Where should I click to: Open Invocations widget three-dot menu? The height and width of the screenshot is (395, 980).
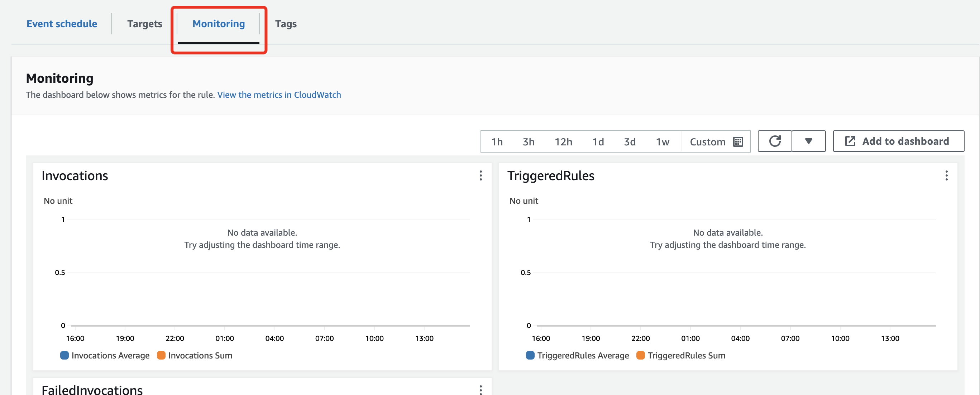point(481,175)
